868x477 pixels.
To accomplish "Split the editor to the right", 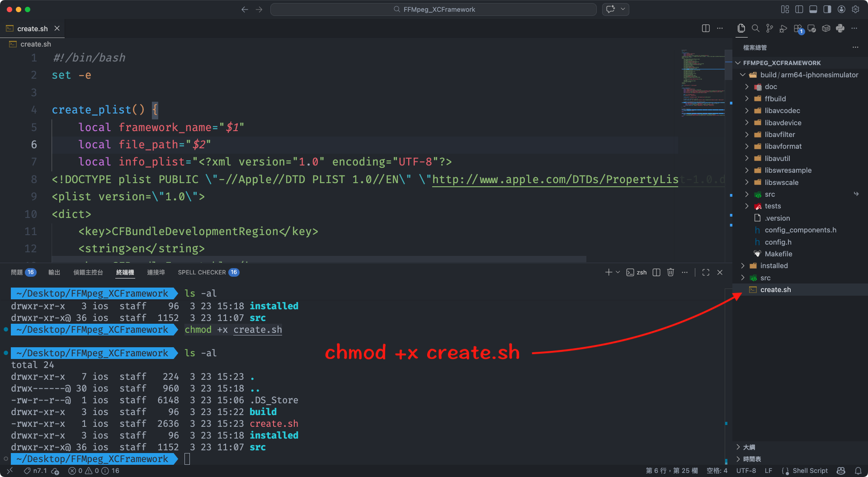I will pos(706,28).
